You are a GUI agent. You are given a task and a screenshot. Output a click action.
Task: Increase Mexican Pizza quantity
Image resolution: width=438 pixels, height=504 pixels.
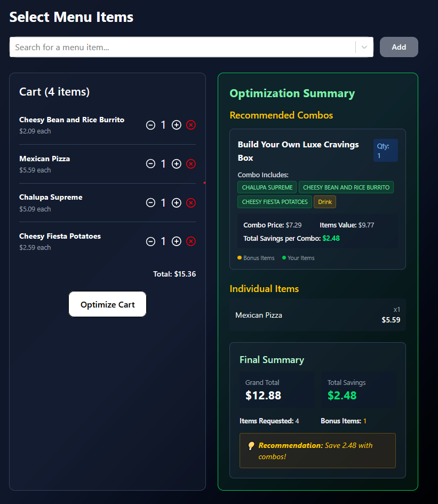[176, 164]
